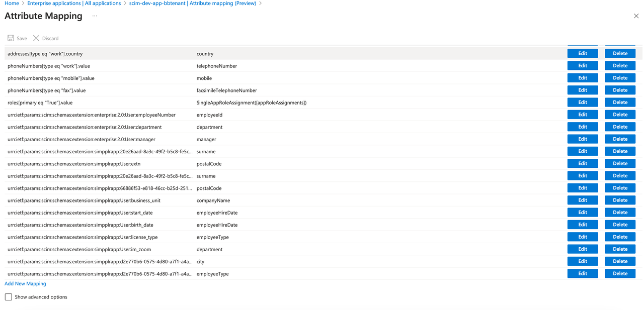Click Add New Mapping link
The image size is (644, 310).
click(25, 284)
